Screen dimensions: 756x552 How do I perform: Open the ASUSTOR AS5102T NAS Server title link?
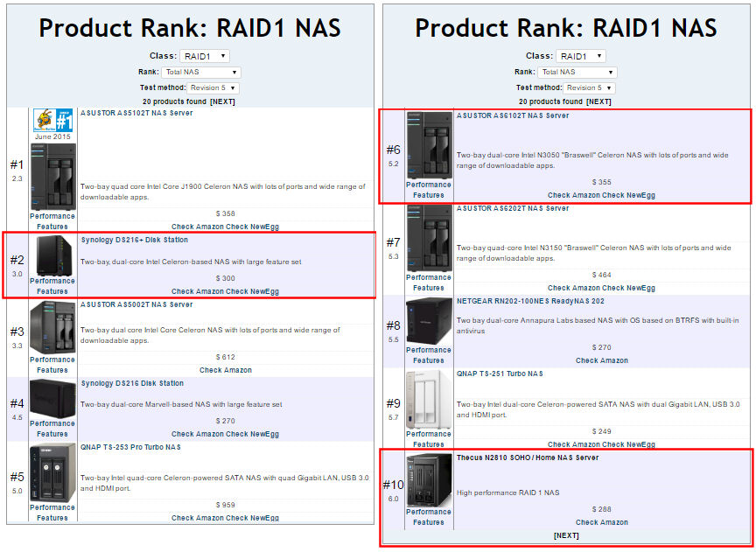click(136, 113)
